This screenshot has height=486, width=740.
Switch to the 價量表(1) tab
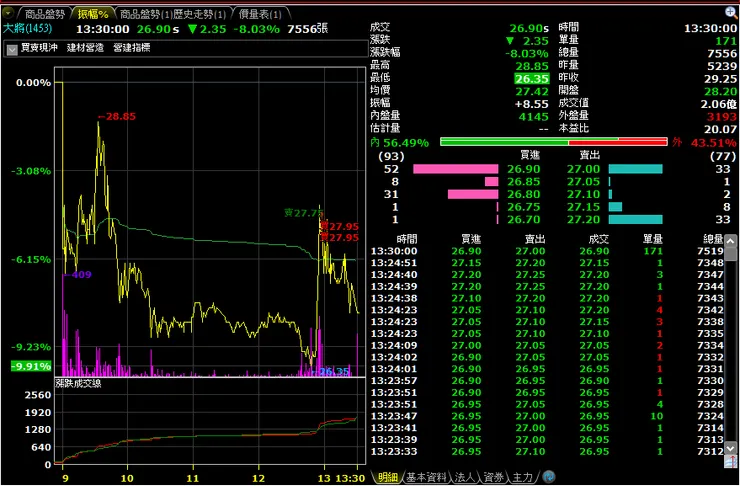coord(260,14)
